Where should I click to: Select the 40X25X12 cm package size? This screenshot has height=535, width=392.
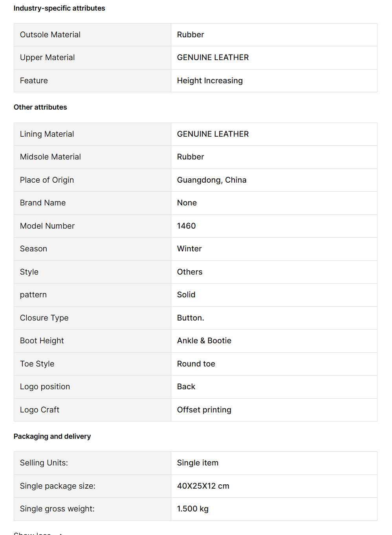click(203, 486)
